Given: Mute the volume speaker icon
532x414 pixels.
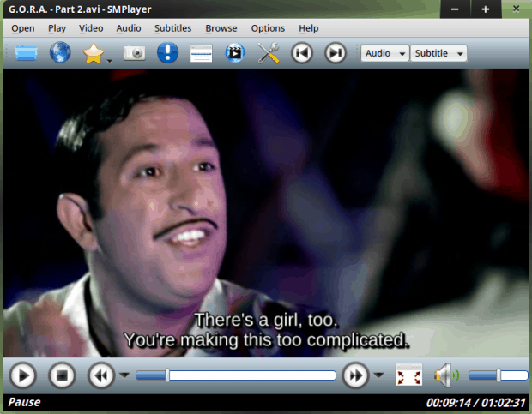Looking at the screenshot, I should pyautogui.click(x=445, y=375).
